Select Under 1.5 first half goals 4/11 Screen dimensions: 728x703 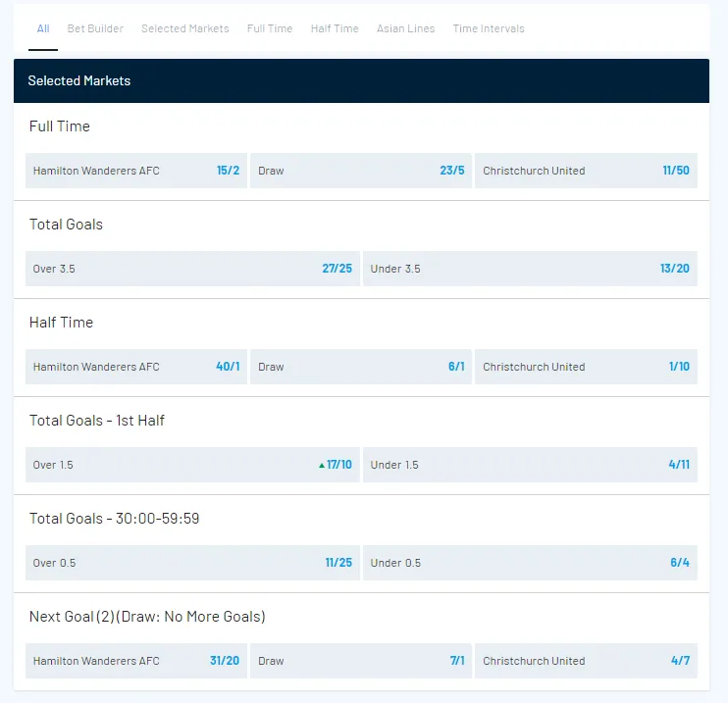[x=530, y=465]
